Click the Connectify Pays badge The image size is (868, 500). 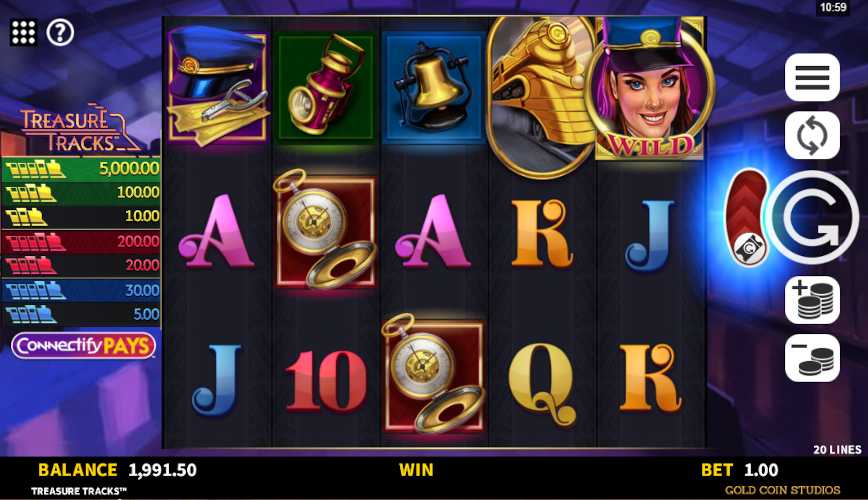pyautogui.click(x=83, y=346)
